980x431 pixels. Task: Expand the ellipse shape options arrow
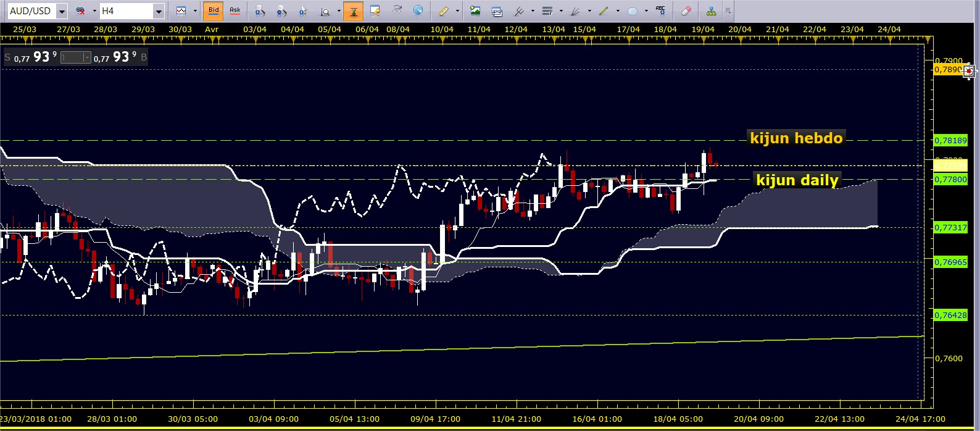[646, 11]
